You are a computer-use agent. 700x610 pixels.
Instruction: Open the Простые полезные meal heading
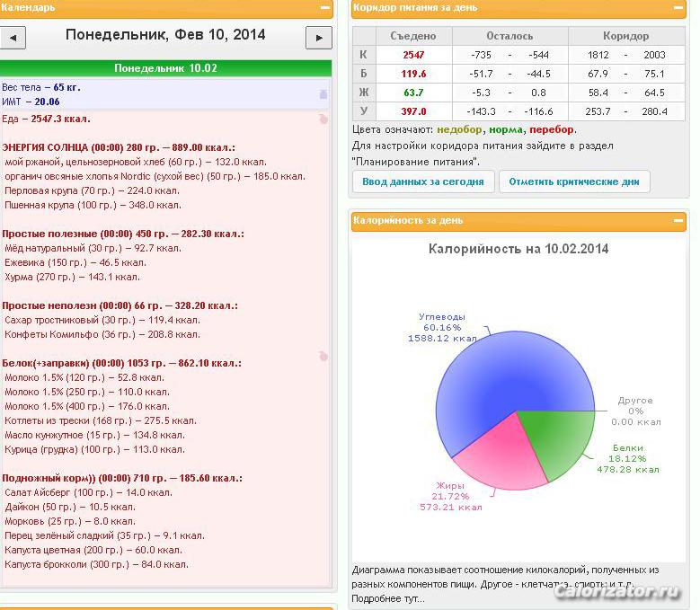(x=123, y=234)
